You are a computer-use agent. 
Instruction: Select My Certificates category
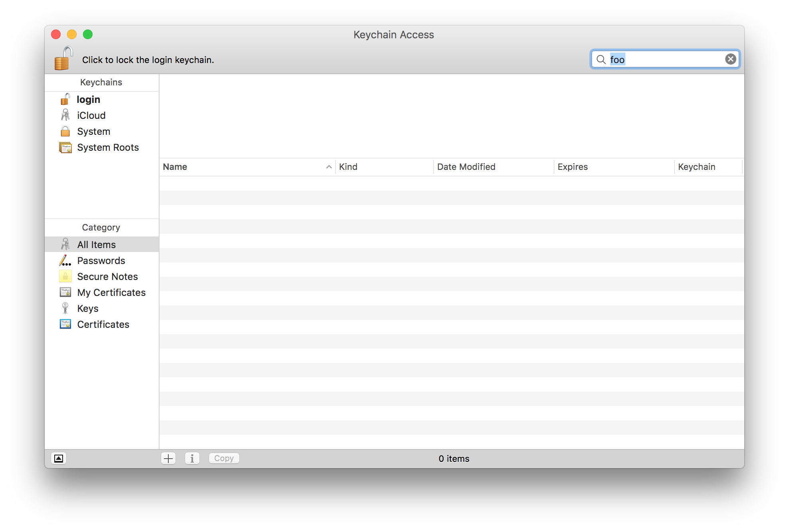[111, 292]
